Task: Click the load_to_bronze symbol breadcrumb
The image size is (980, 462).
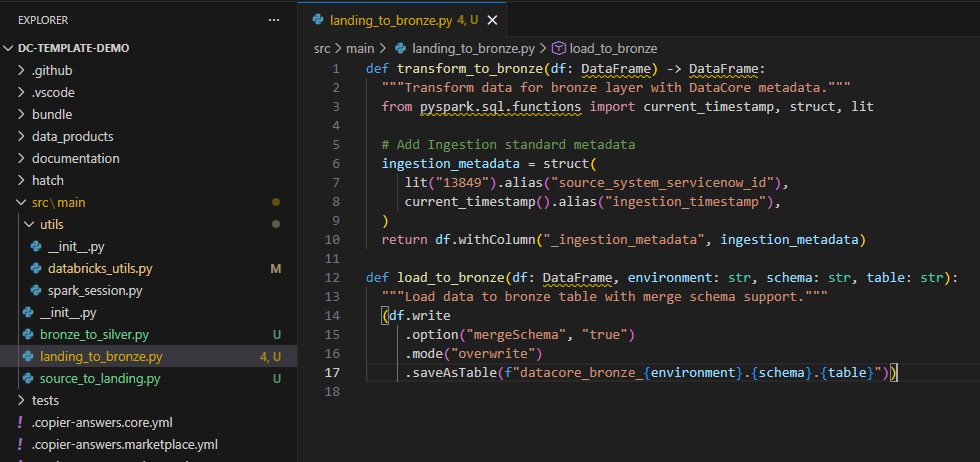Action: pyautogui.click(x=613, y=48)
